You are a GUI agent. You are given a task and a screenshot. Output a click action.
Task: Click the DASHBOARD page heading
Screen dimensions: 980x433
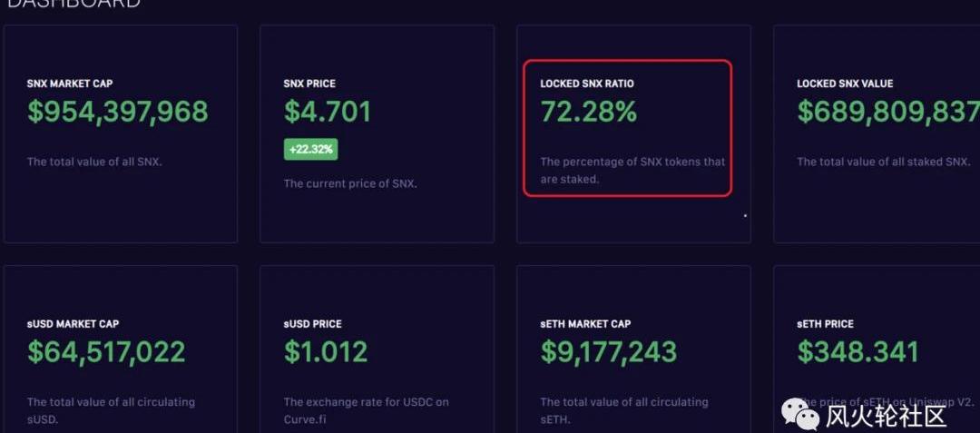(x=73, y=4)
